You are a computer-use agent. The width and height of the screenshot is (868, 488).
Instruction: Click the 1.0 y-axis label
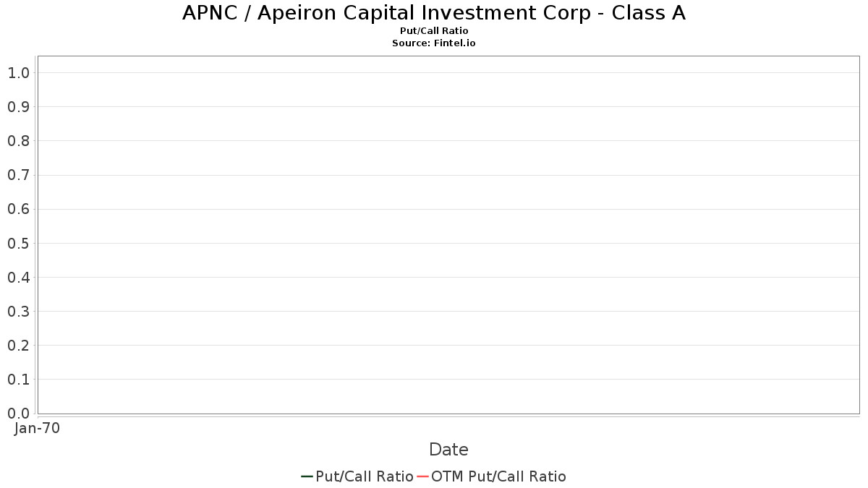click(x=18, y=73)
